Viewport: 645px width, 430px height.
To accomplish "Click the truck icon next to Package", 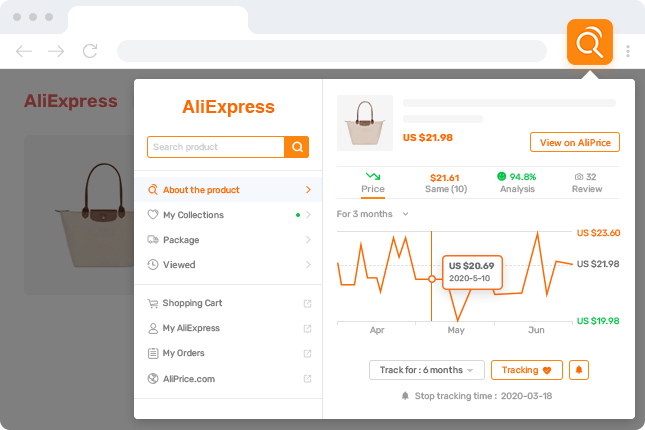I will tap(153, 239).
